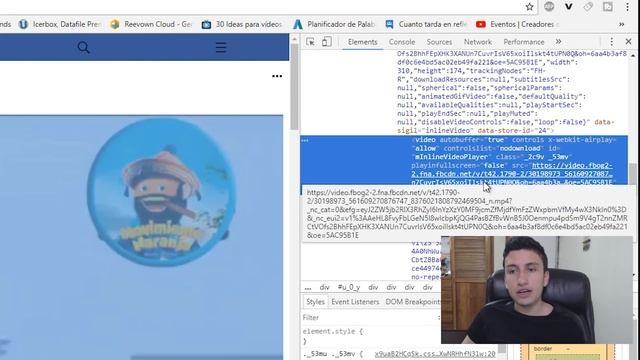The width and height of the screenshot is (640, 360).
Task: Switch to the Performance tab
Action: [x=524, y=42]
